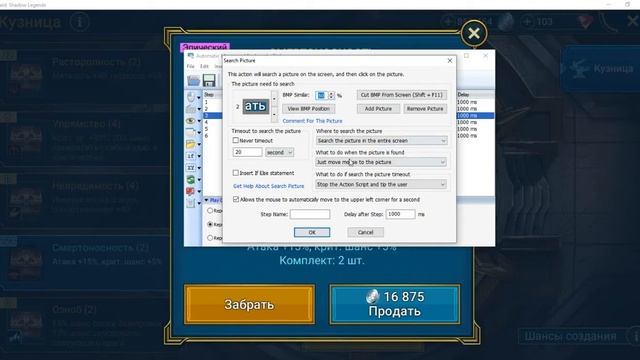Enable Insert If Else statement checkbox
Image resolution: width=640 pixels, height=360 pixels.
[x=236, y=173]
